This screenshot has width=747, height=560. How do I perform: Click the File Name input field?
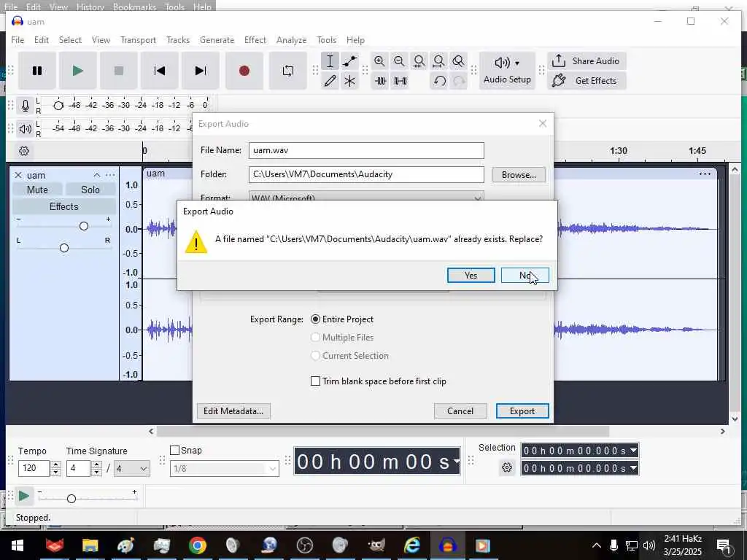point(366,150)
